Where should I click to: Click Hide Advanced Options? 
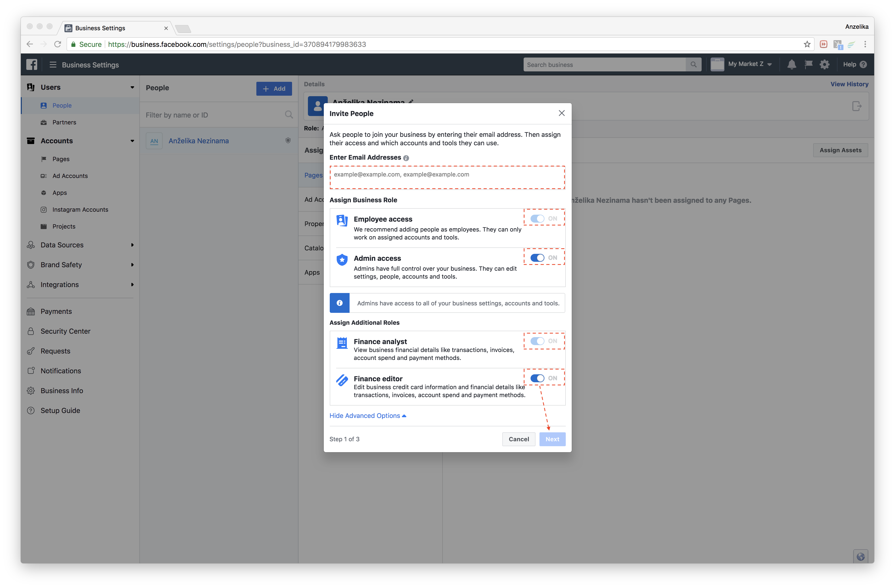[367, 415]
